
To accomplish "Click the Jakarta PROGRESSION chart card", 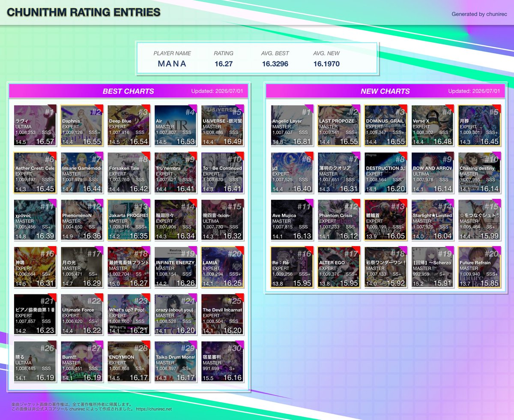I will [129, 219].
